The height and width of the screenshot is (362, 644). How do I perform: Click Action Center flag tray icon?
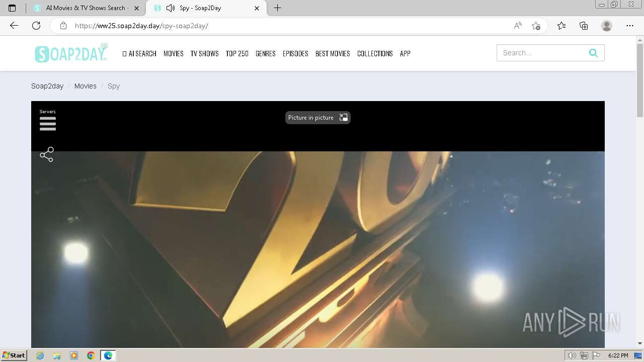(597, 355)
